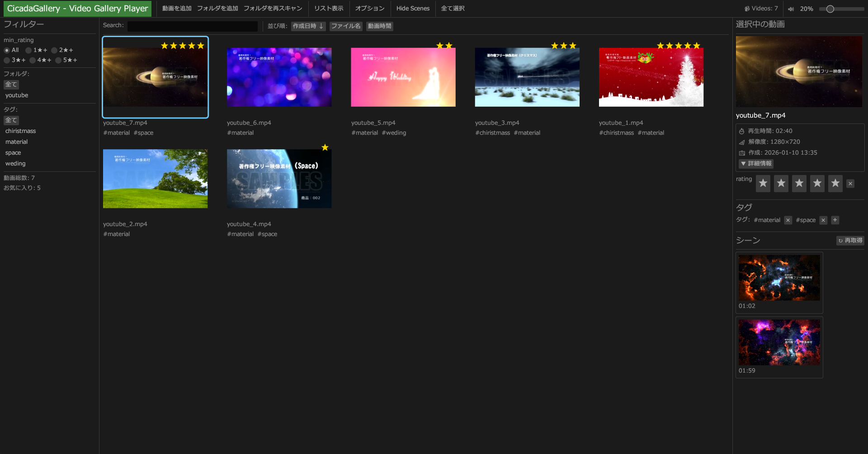Set rating to three stars
This screenshot has height=454, width=868.
(799, 184)
